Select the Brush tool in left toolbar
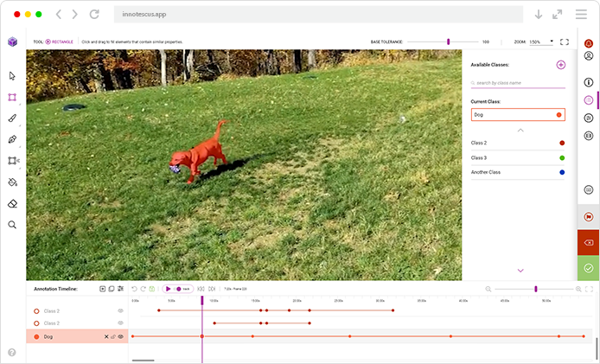This screenshot has height=364, width=600. 12,118
